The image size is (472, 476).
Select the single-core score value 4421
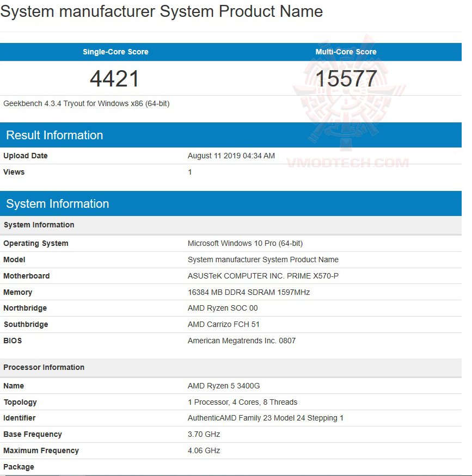click(114, 79)
